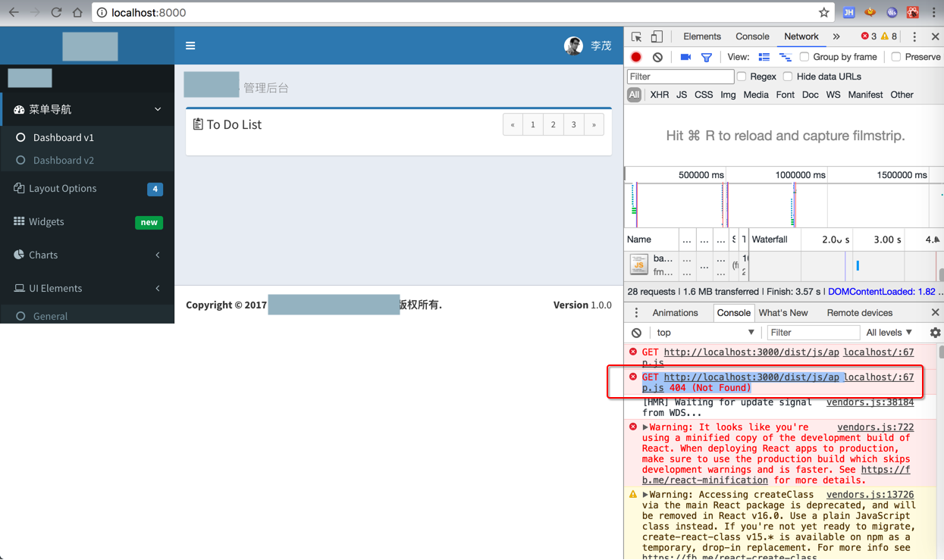This screenshot has height=560, width=944.
Task: Open vendors.js:722 source link
Action: [875, 427]
